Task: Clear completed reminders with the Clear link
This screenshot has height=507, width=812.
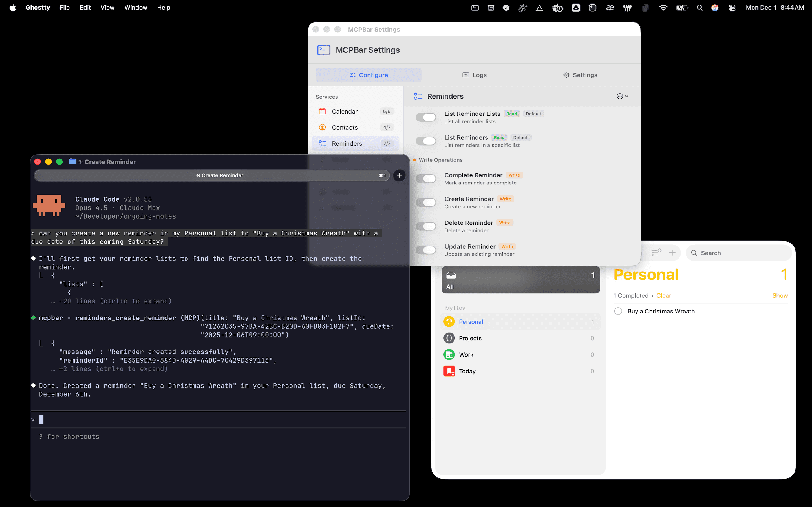Action: point(664,295)
